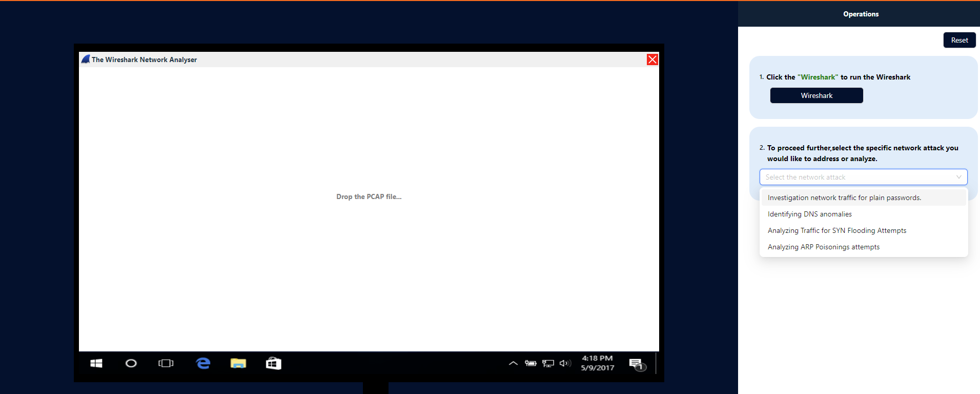This screenshot has width=980, height=394.
Task: Pick 'Analyzing ARP Poisonings attempts' option
Action: click(823, 247)
